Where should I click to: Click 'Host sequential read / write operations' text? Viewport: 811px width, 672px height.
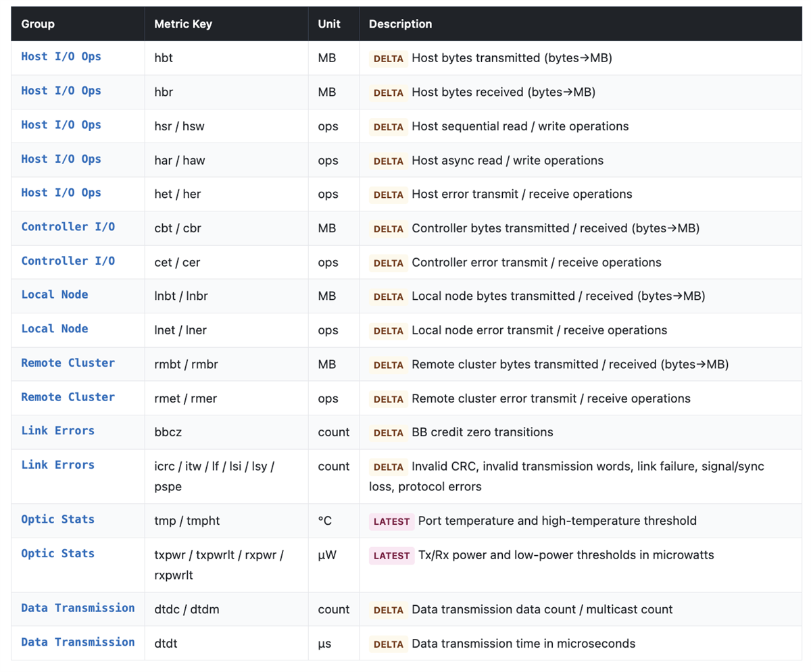click(x=520, y=126)
